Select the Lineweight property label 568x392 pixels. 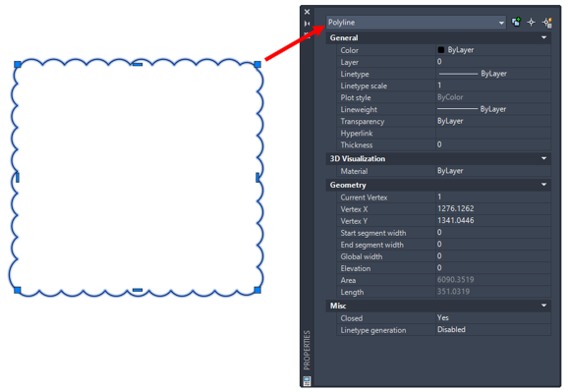click(359, 109)
